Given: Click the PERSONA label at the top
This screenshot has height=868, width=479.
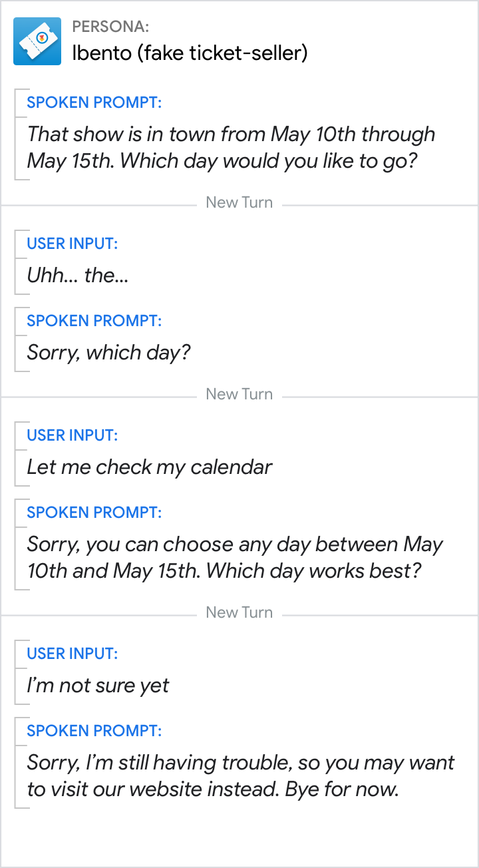Looking at the screenshot, I should click(110, 27).
